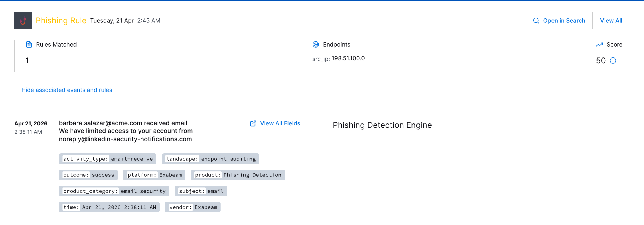Open View All Fields link
This screenshot has width=644, height=225.
point(280,123)
